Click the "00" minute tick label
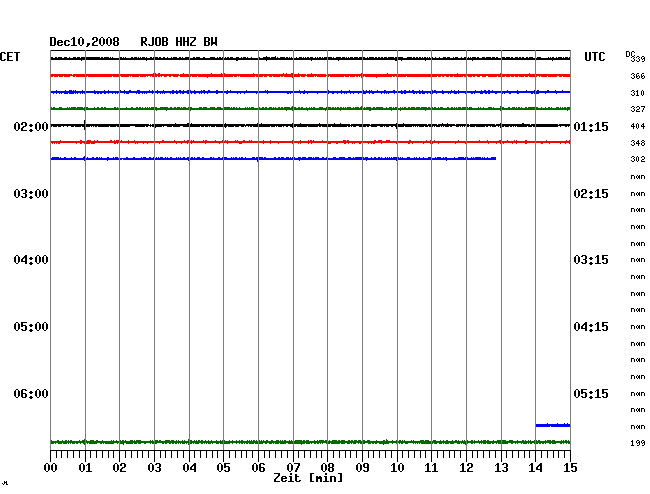 click(51, 468)
